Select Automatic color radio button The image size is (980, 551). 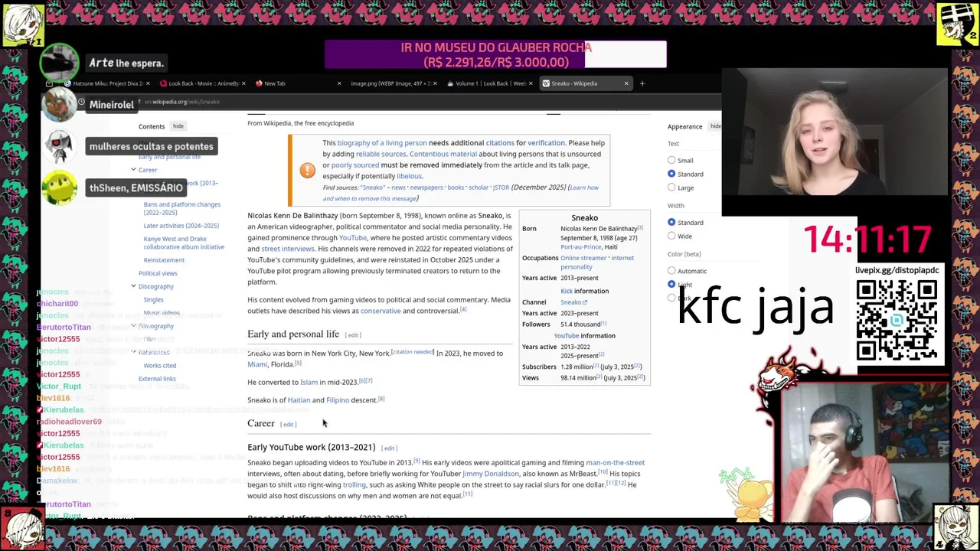coord(671,271)
